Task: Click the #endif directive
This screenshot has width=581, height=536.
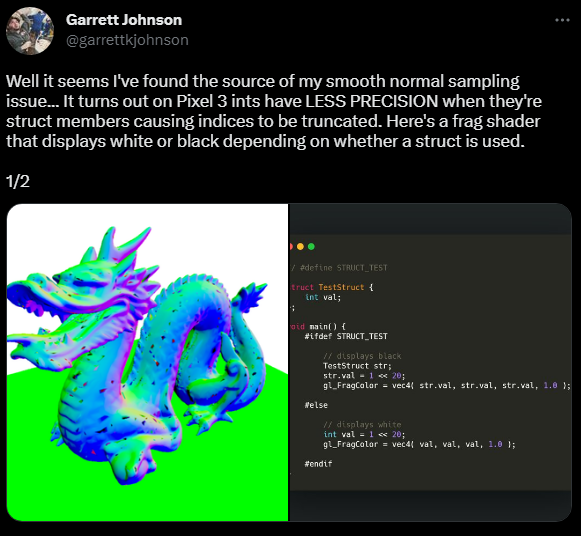Action: pos(318,464)
